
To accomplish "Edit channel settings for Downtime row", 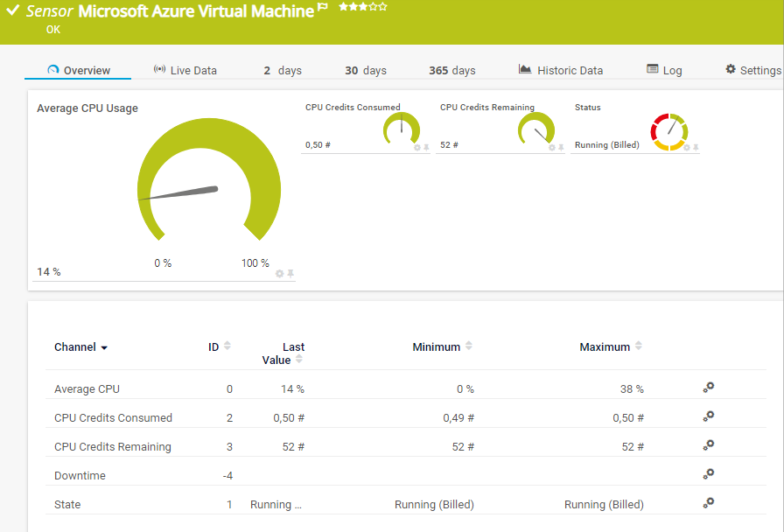I will pyautogui.click(x=709, y=474).
